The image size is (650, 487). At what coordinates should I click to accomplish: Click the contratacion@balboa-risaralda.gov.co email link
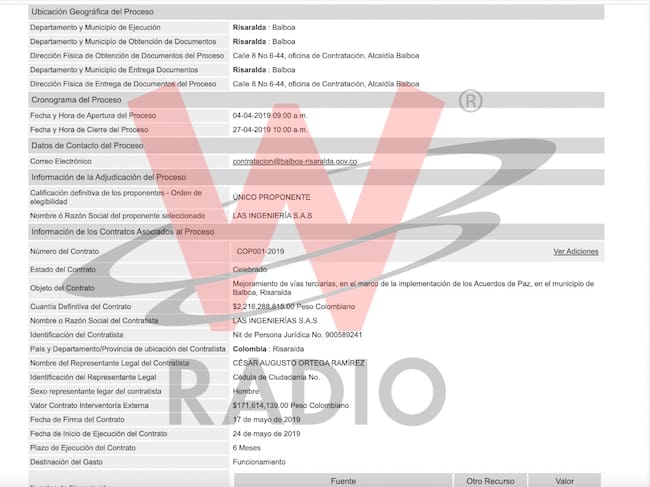(x=294, y=161)
